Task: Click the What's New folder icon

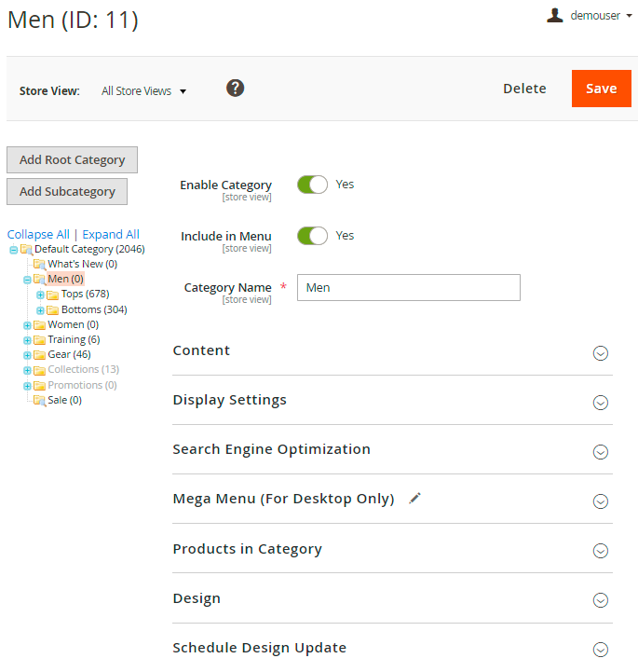Action: coord(39,265)
